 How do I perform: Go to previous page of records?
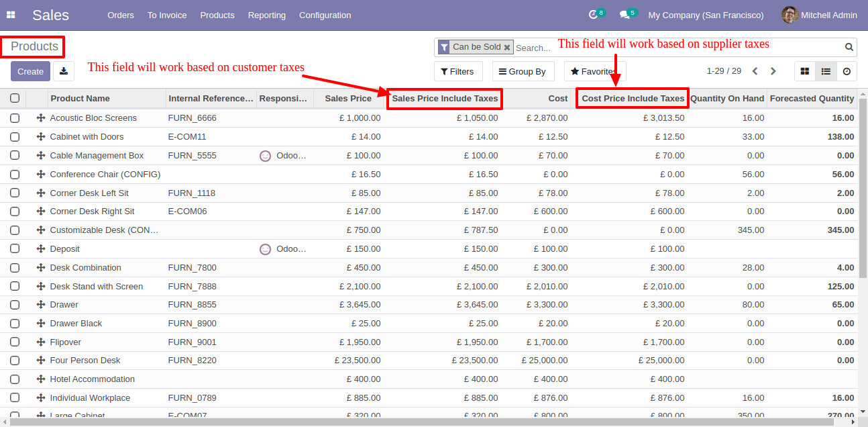pyautogui.click(x=755, y=71)
